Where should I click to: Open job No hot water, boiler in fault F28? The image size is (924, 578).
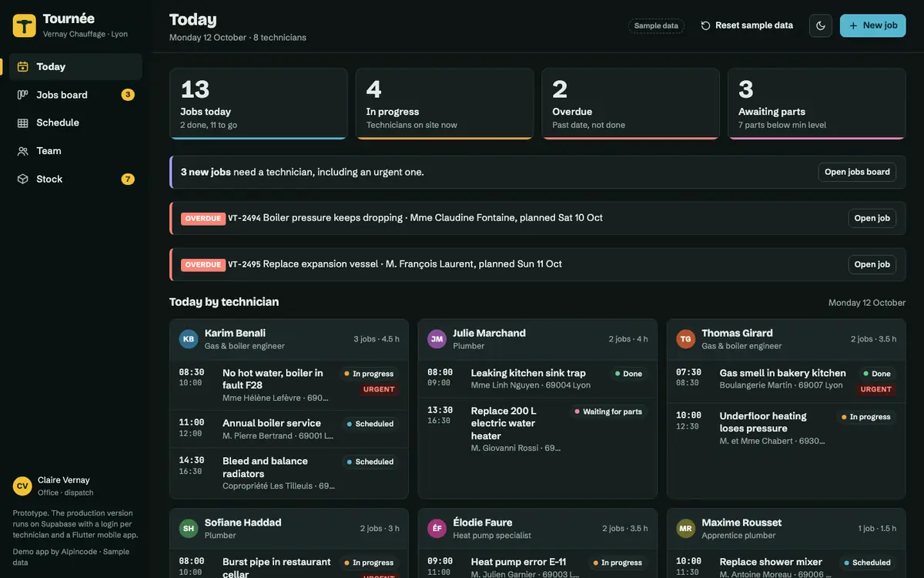click(x=290, y=385)
